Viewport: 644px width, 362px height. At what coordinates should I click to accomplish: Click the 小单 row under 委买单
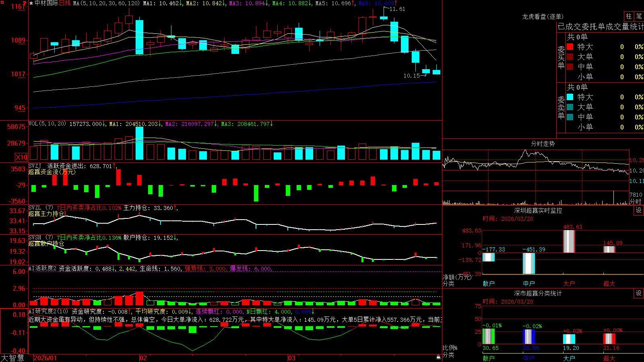pos(605,77)
